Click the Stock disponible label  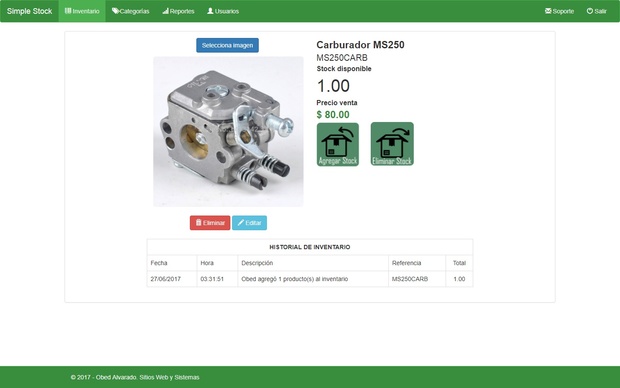tap(344, 69)
